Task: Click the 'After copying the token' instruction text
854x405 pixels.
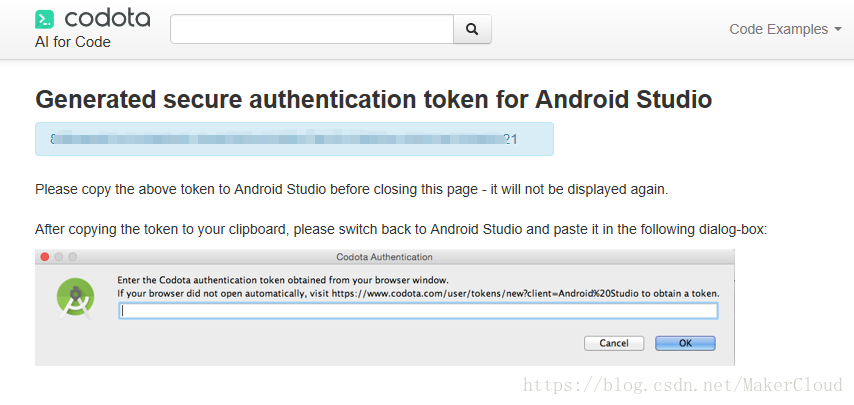Action: click(x=401, y=229)
